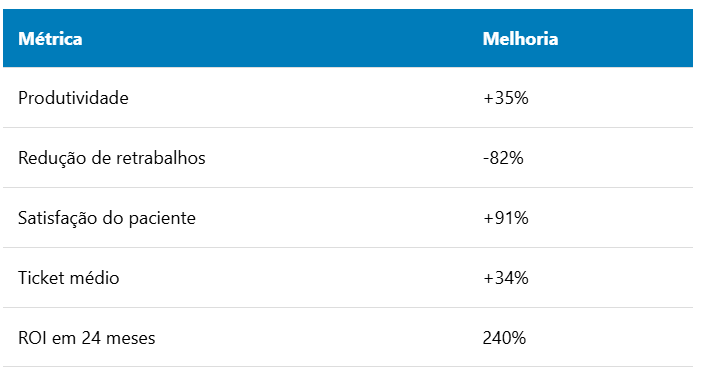
Task: Click the word 'retrabalhos' in second row
Action: pyautogui.click(x=161, y=158)
